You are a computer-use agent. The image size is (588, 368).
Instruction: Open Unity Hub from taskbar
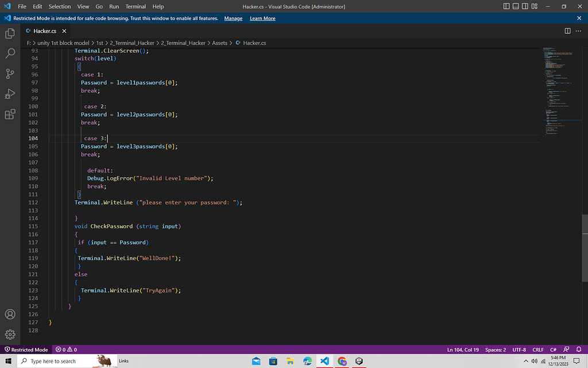(359, 361)
